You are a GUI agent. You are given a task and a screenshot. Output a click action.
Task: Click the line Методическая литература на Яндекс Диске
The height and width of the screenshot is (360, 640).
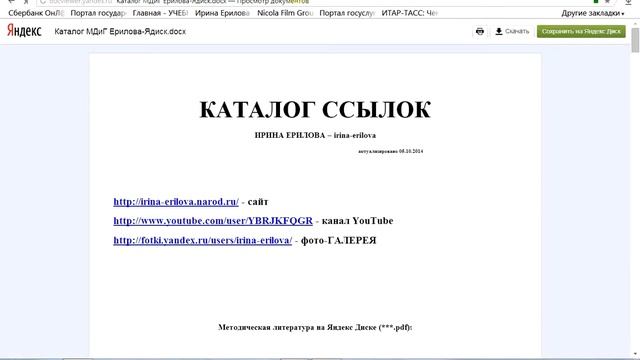click(315, 327)
